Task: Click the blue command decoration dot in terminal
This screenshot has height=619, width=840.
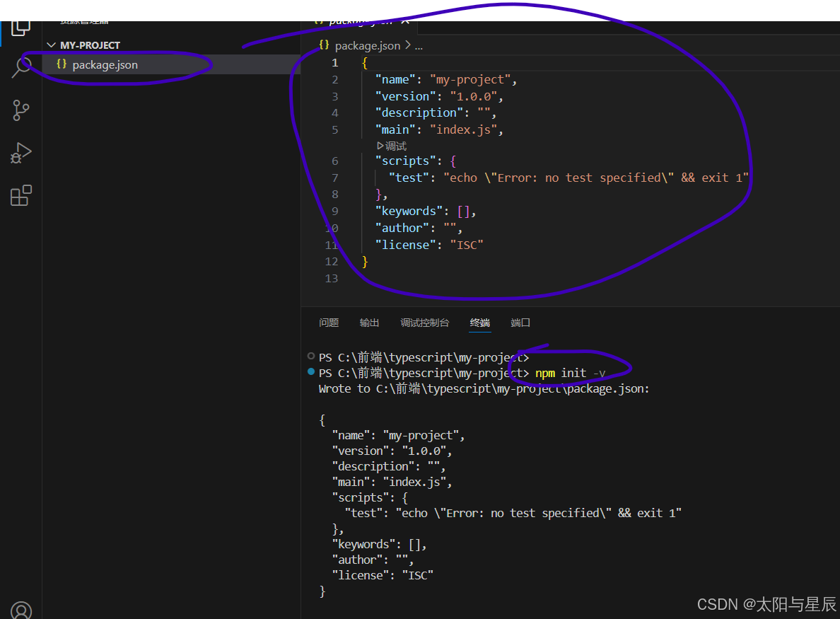Action: (x=311, y=371)
